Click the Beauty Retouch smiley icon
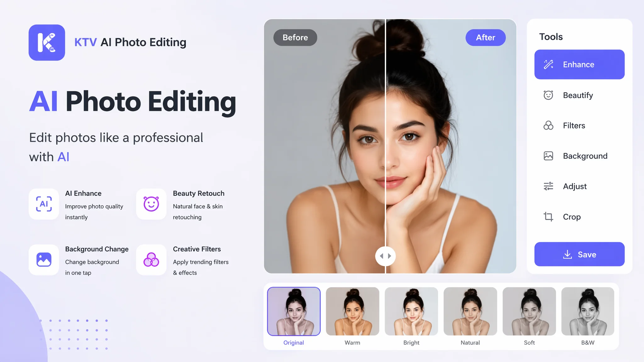 151,204
